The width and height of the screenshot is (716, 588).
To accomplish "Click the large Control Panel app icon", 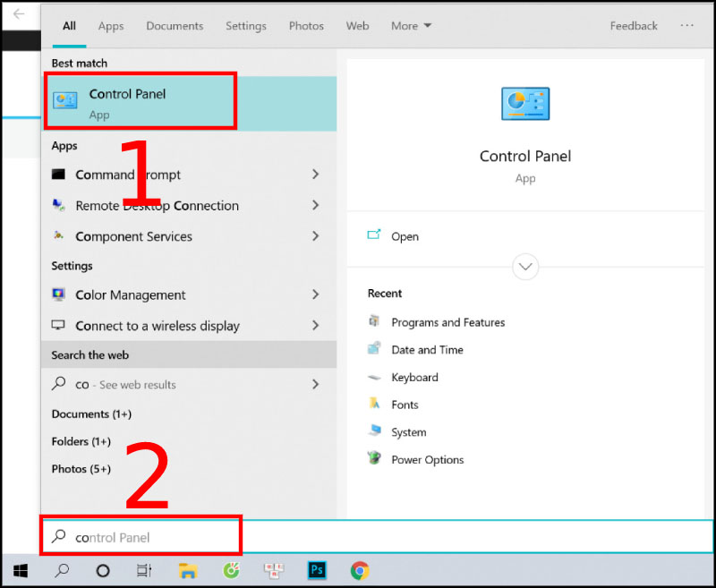I will (525, 103).
